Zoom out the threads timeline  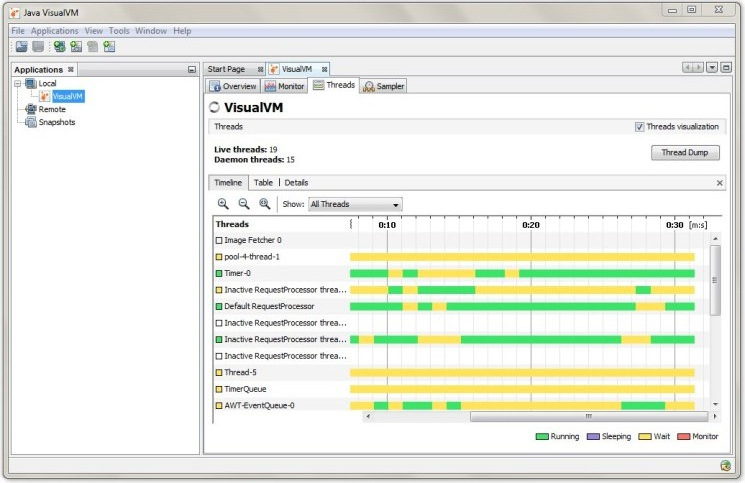(244, 204)
